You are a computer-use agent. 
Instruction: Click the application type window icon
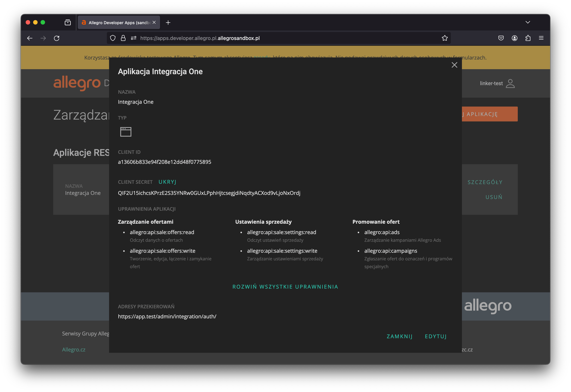tap(126, 132)
